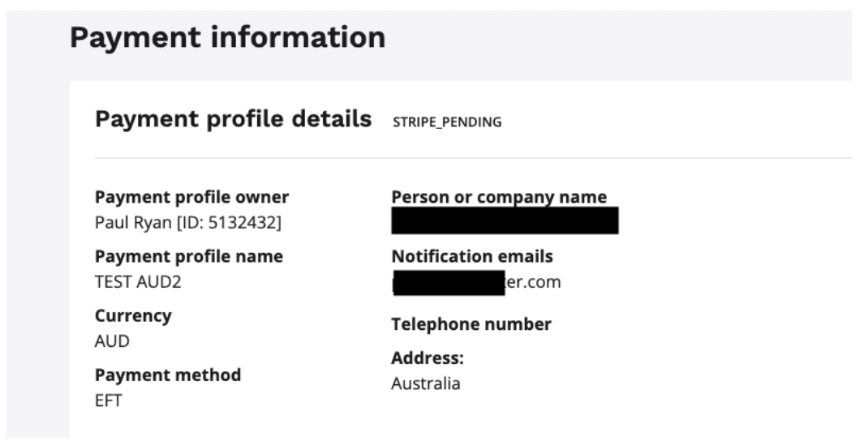The height and width of the screenshot is (441, 868).
Task: Click the Payment method label
Action: pos(168,375)
